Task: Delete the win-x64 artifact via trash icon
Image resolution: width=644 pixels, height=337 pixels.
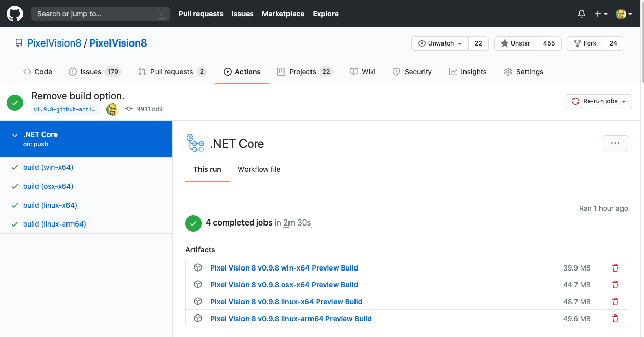Action: pyautogui.click(x=615, y=268)
